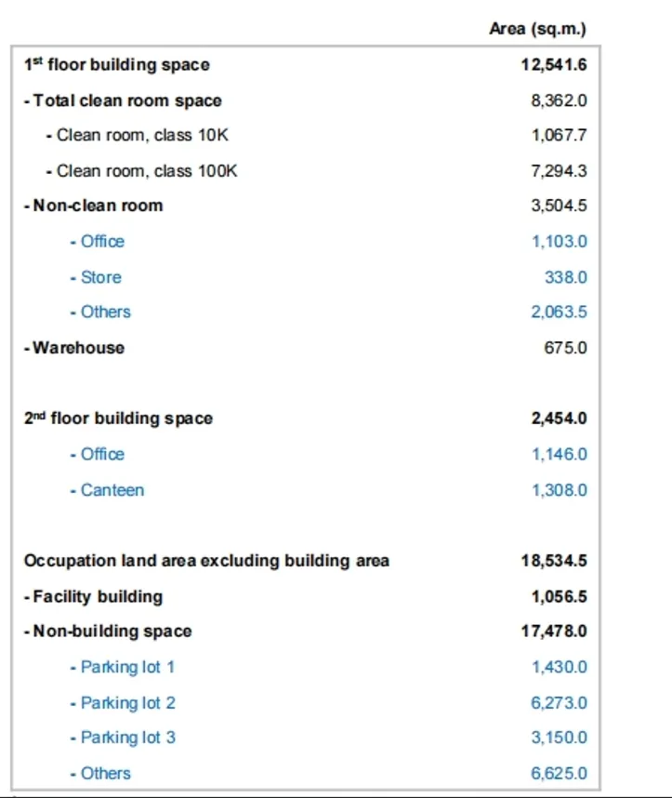
Task: Select Occupation land area excluding building area
Action: pos(206,561)
